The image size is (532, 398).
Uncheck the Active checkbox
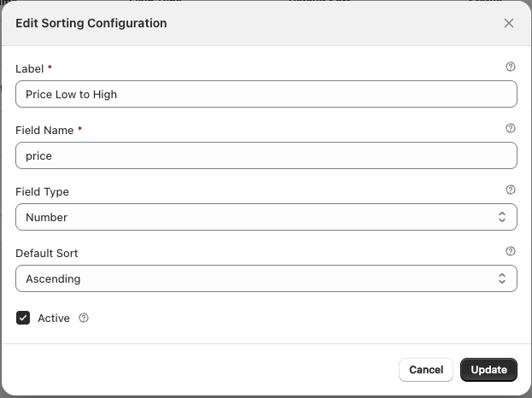(x=23, y=318)
